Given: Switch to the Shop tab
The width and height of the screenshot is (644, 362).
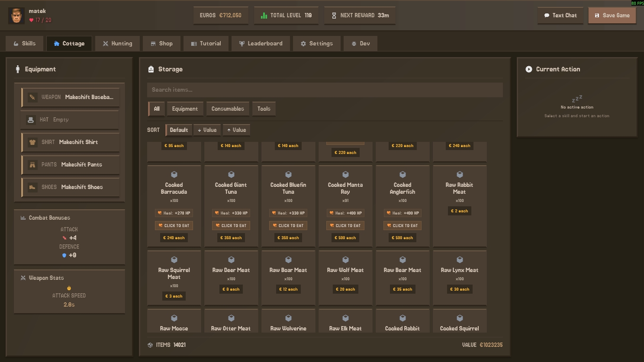Looking at the screenshot, I should click(161, 44).
